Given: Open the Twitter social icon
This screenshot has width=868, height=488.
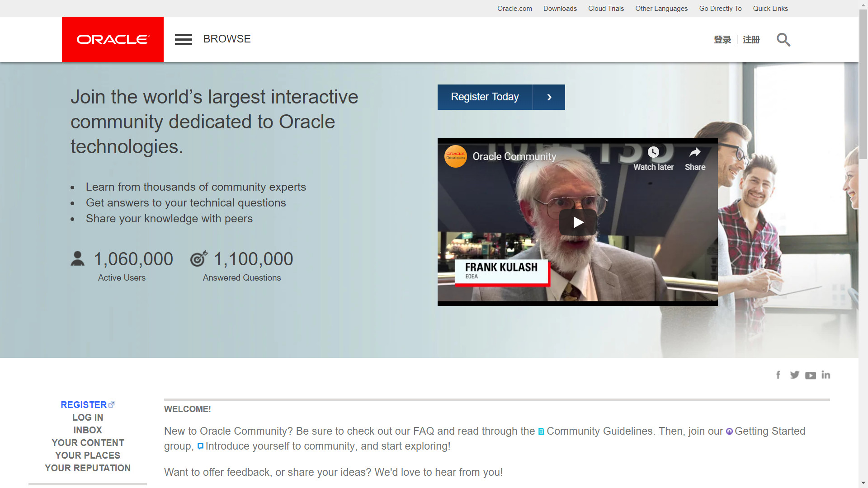Looking at the screenshot, I should click(x=794, y=375).
